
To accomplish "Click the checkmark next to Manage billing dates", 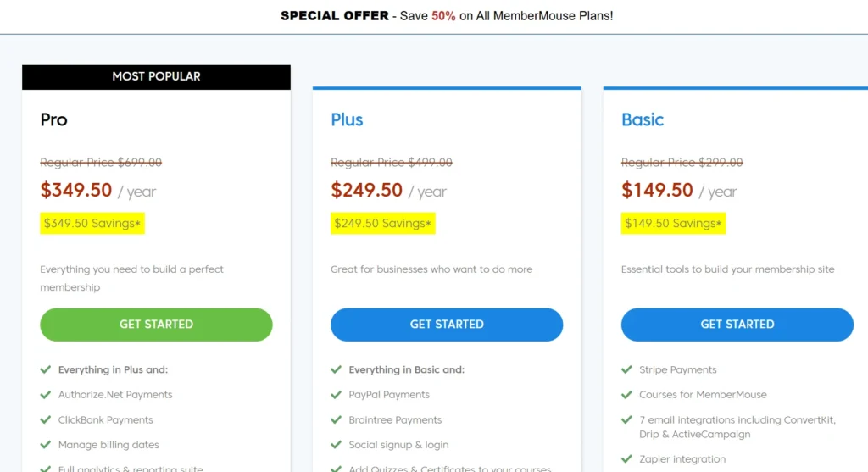I will click(45, 445).
